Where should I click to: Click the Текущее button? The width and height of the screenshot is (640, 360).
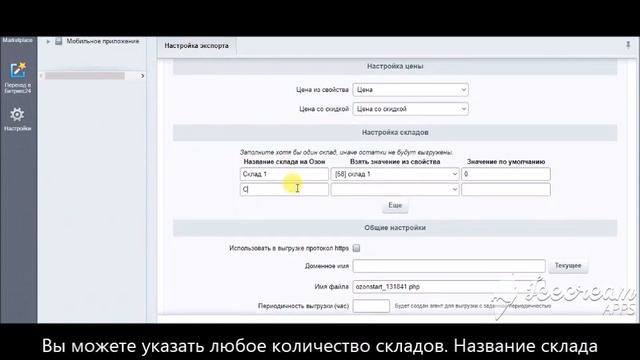[568, 266]
